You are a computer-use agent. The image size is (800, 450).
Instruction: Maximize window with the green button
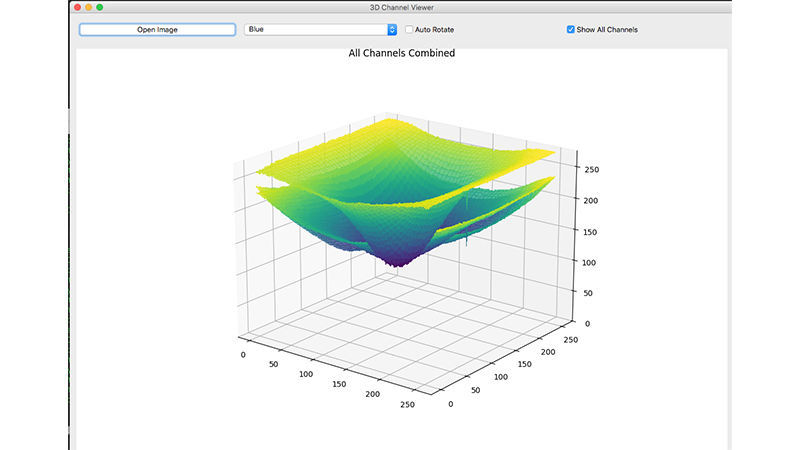tap(100, 7)
